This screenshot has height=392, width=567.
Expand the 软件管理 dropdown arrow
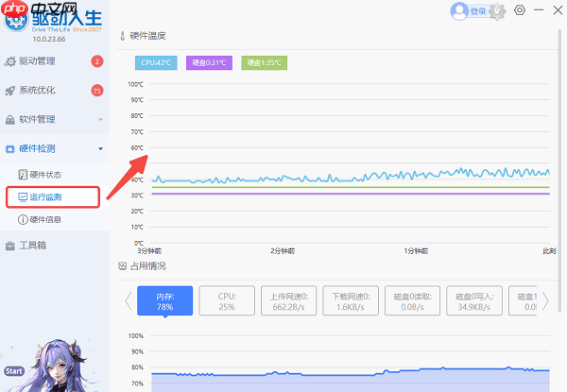[x=100, y=119]
